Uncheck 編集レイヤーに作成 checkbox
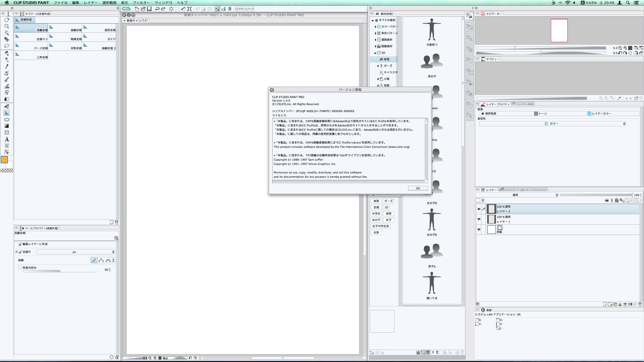Screen dimensions: 644x362 (x=20, y=244)
